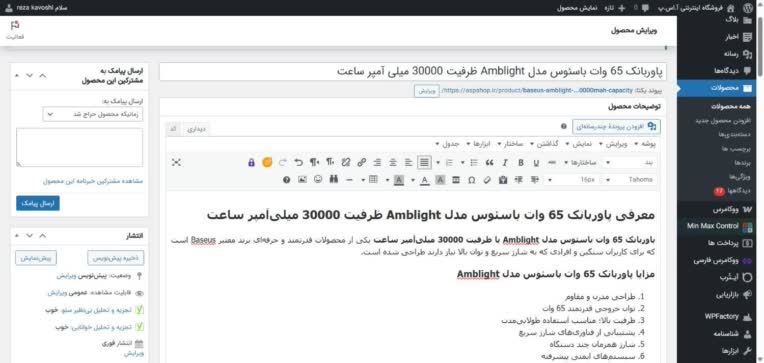764x363 pixels.
Task: Apply numbered list formatting
Action: tap(450, 162)
